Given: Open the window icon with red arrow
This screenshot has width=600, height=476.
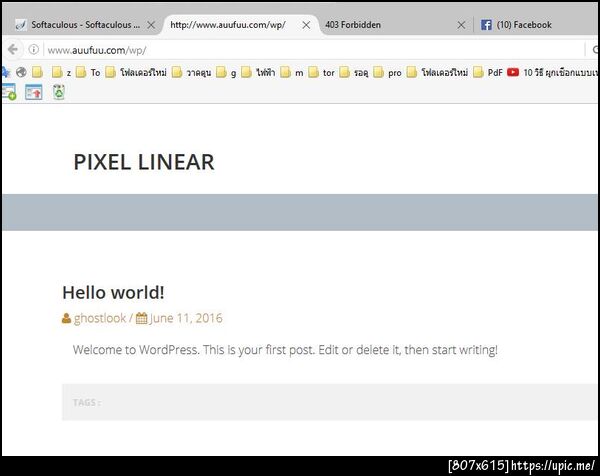Looking at the screenshot, I should (34, 92).
